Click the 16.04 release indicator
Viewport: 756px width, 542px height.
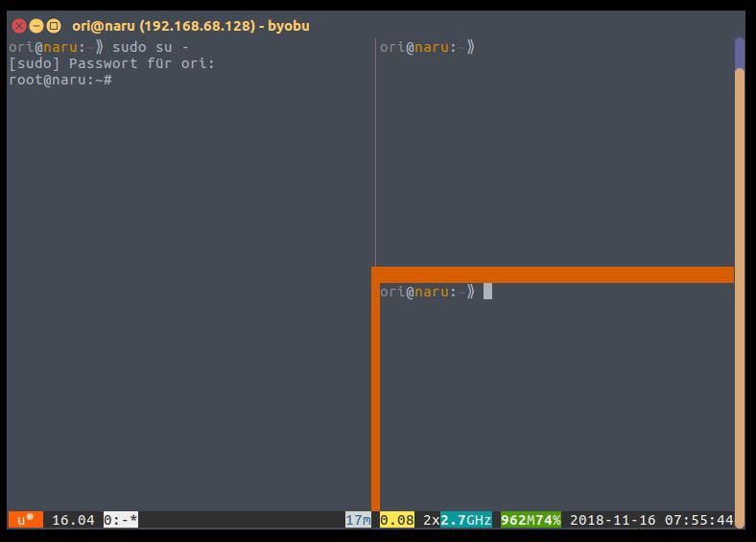(73, 520)
